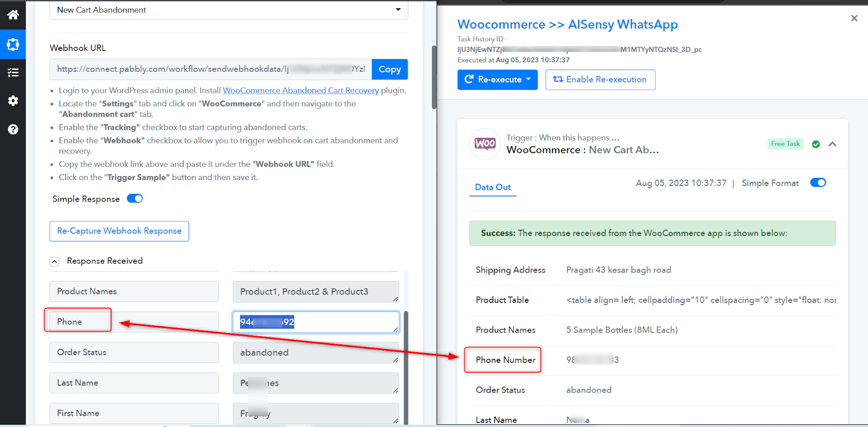Click the Task History ID value
The height and width of the screenshot is (427, 868).
[x=579, y=49]
